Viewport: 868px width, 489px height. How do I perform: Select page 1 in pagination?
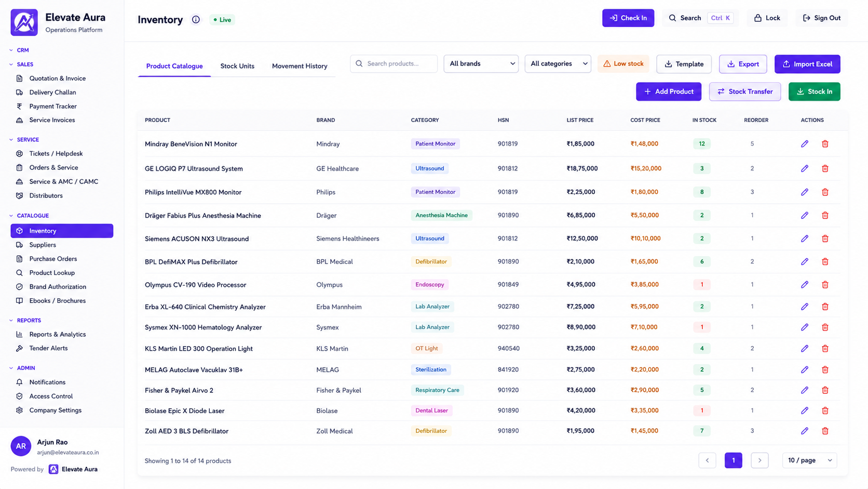[x=733, y=460]
